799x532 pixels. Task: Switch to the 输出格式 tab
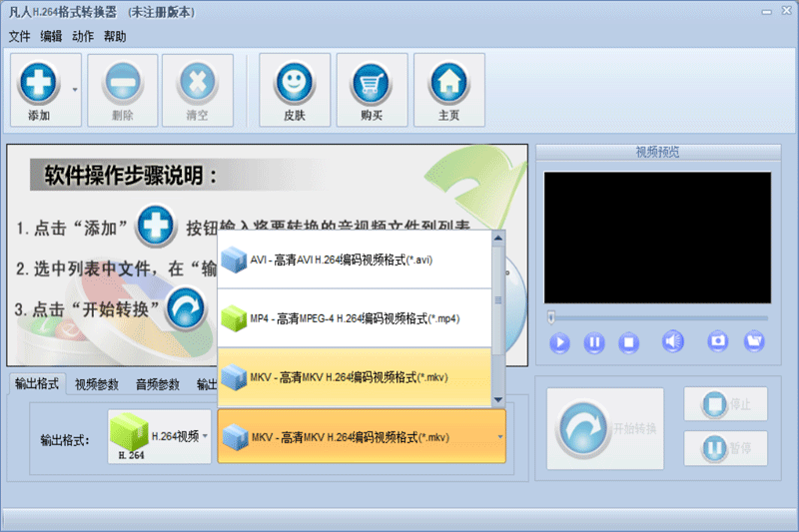37,384
